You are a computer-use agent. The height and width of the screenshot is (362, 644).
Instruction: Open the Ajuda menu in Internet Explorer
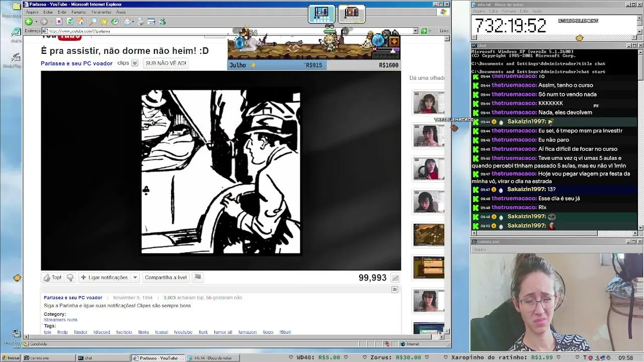(121, 12)
